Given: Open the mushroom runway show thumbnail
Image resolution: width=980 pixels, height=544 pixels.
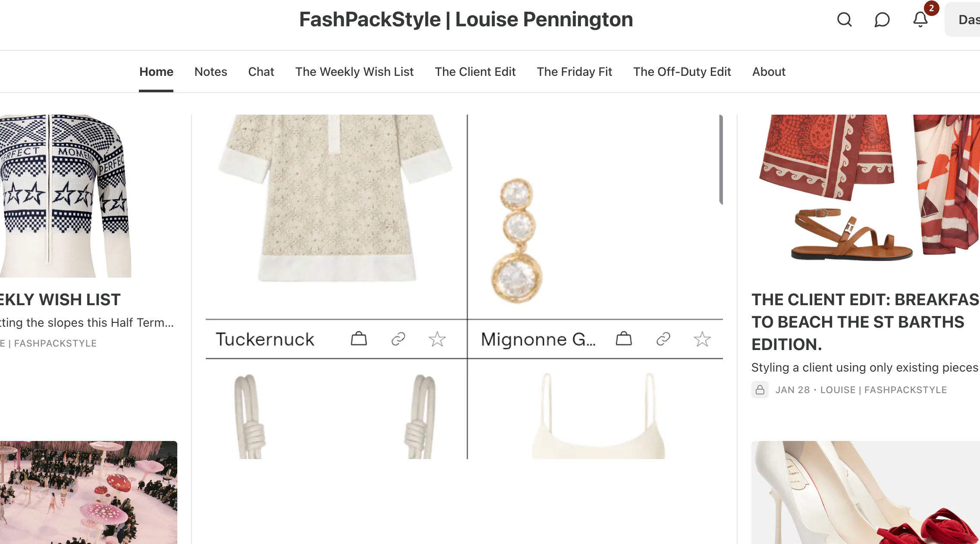Looking at the screenshot, I should click(x=88, y=492).
